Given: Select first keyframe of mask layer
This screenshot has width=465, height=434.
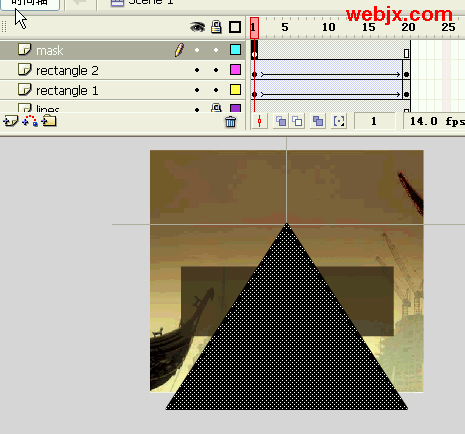Looking at the screenshot, I should pyautogui.click(x=254, y=50).
